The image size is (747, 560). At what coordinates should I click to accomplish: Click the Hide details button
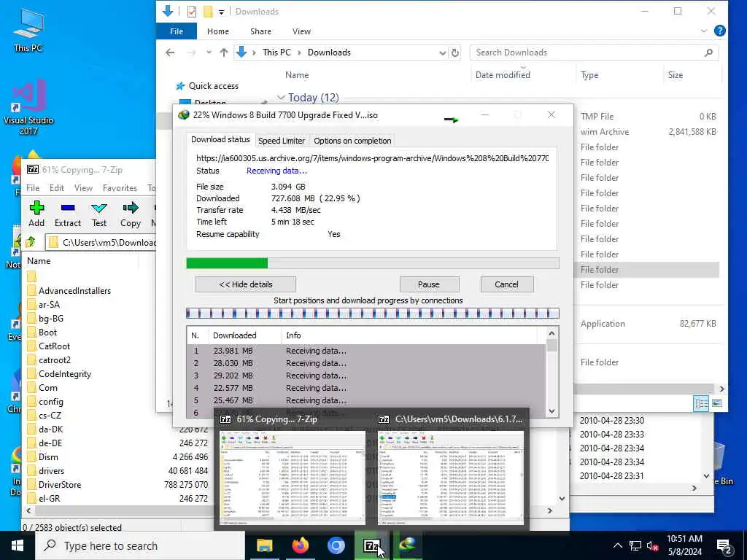pos(245,284)
